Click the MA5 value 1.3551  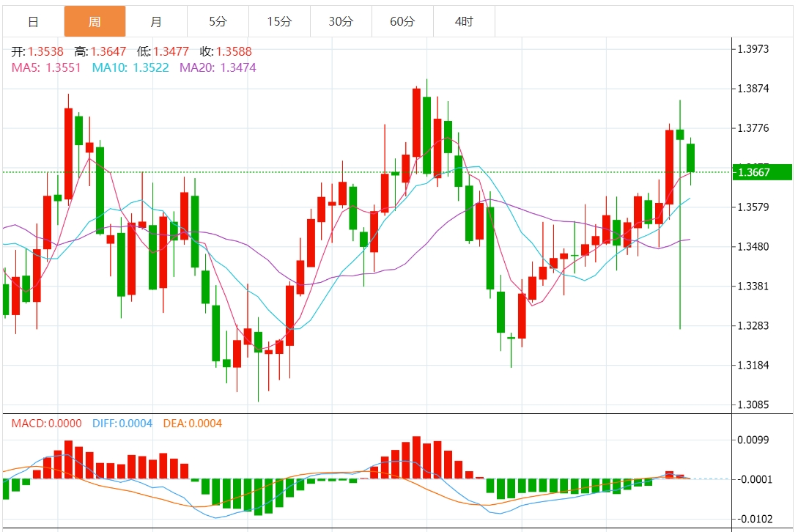63,67
